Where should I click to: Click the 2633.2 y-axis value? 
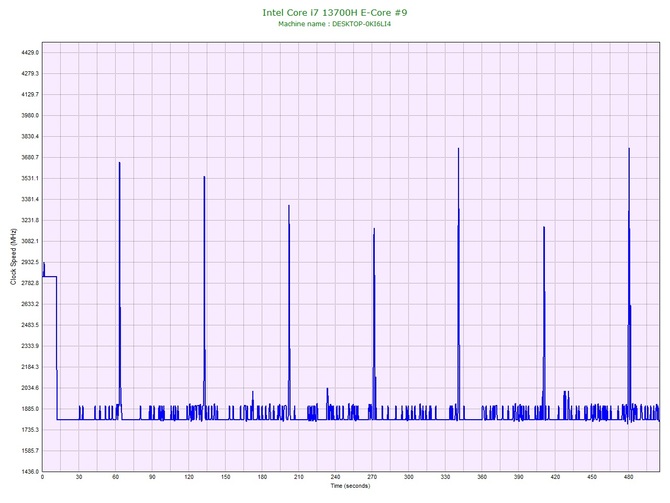30,304
